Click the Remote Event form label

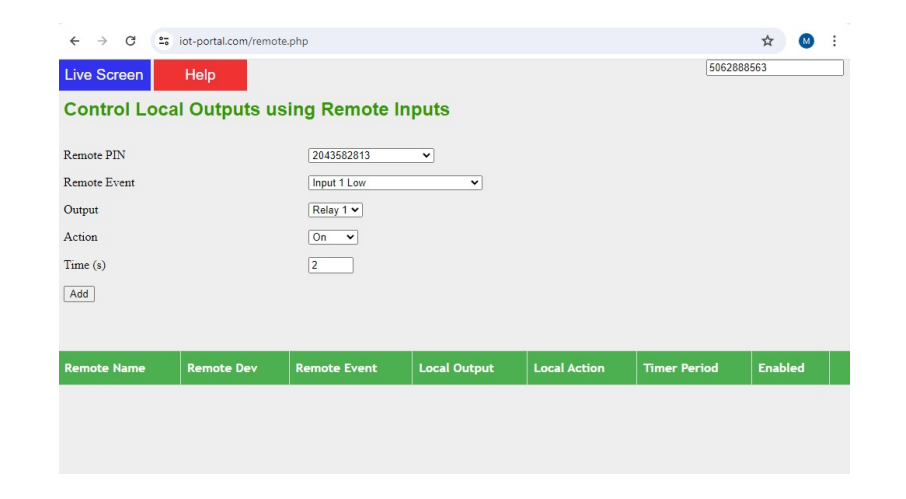point(99,183)
